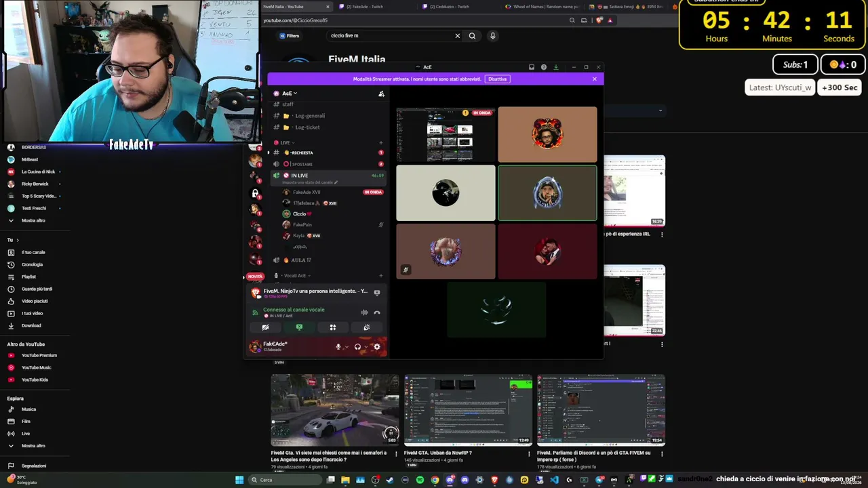868x488 pixels.
Task: Close the FiveM Italia - YouTube tab
Action: (328, 7)
